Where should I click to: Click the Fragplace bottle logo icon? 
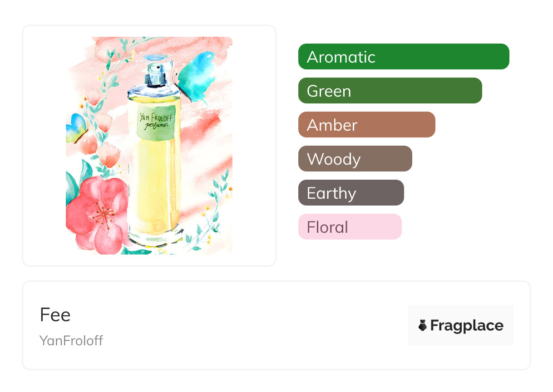[423, 325]
